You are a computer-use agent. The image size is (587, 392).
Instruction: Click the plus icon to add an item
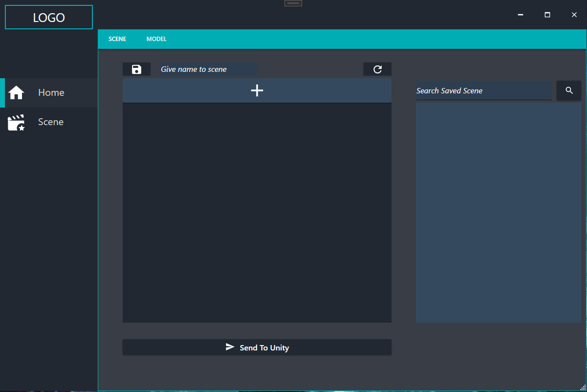[257, 90]
